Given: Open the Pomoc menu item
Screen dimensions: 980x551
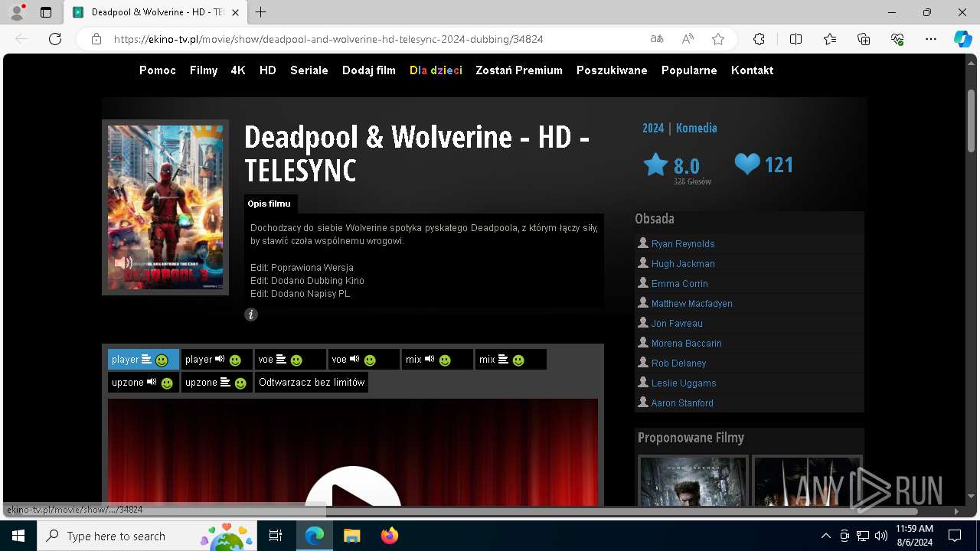Looking at the screenshot, I should point(158,70).
